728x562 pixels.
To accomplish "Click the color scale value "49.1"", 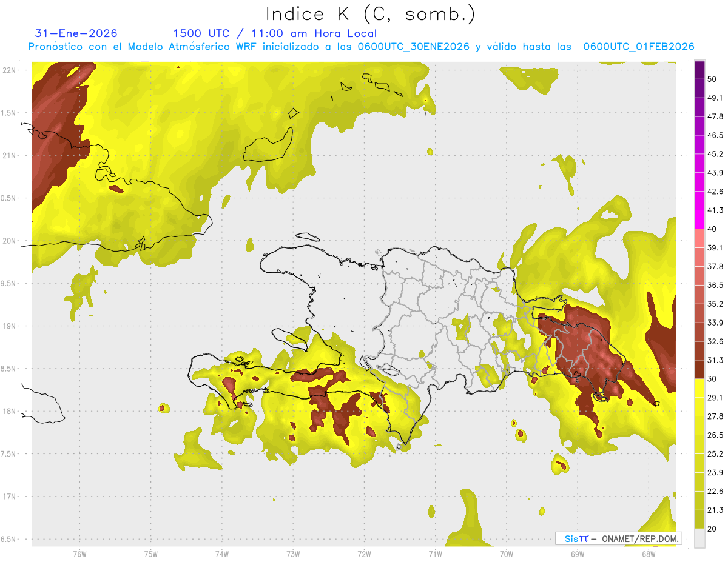I will click(716, 98).
